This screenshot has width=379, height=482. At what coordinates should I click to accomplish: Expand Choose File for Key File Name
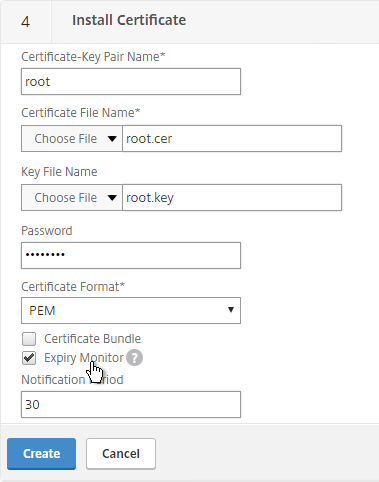pos(72,198)
